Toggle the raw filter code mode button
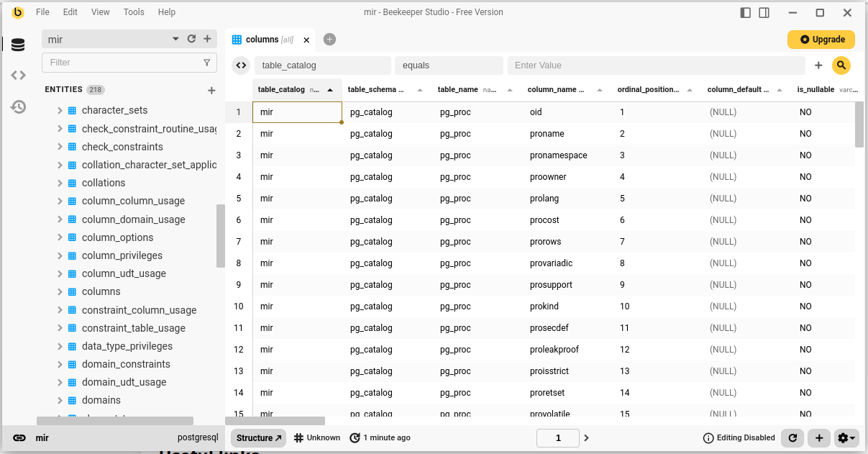Image resolution: width=868 pixels, height=454 pixels. 241,65
